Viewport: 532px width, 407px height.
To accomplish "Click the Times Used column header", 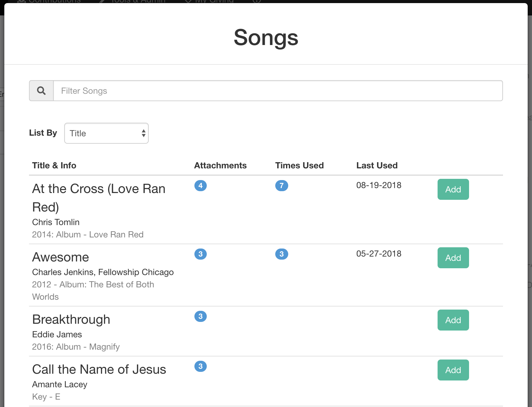I will [299, 165].
